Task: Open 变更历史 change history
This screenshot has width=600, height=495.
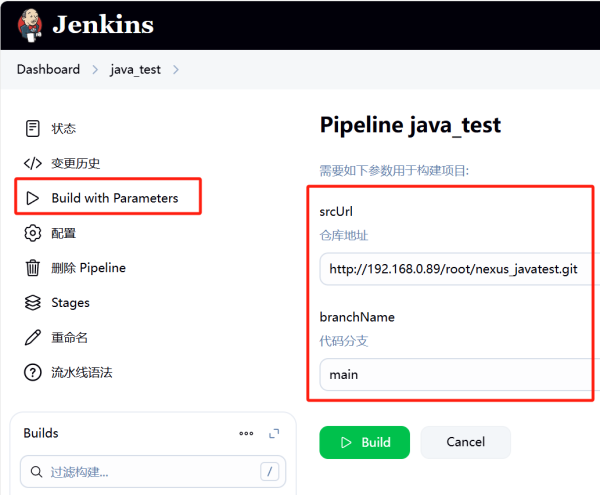Action: pos(76,163)
